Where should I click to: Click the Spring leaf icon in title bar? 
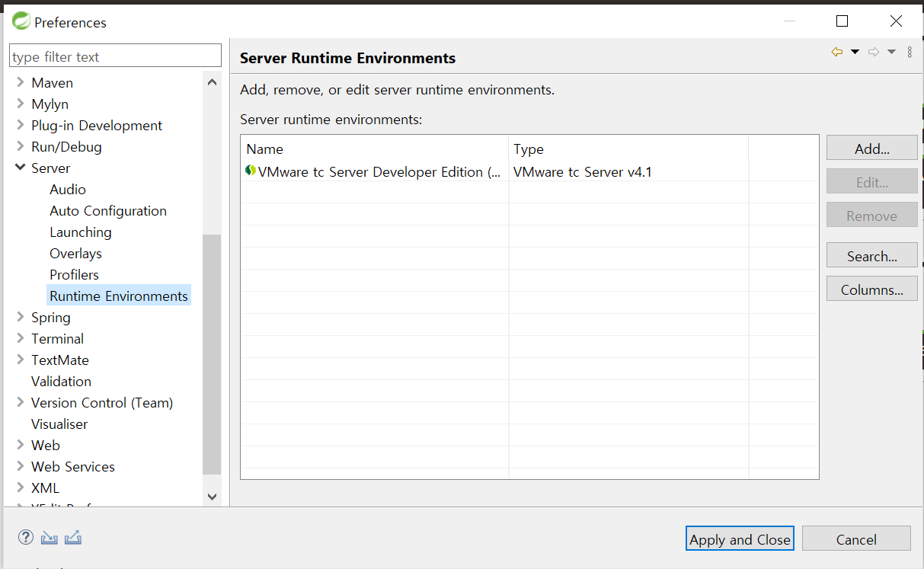point(21,21)
